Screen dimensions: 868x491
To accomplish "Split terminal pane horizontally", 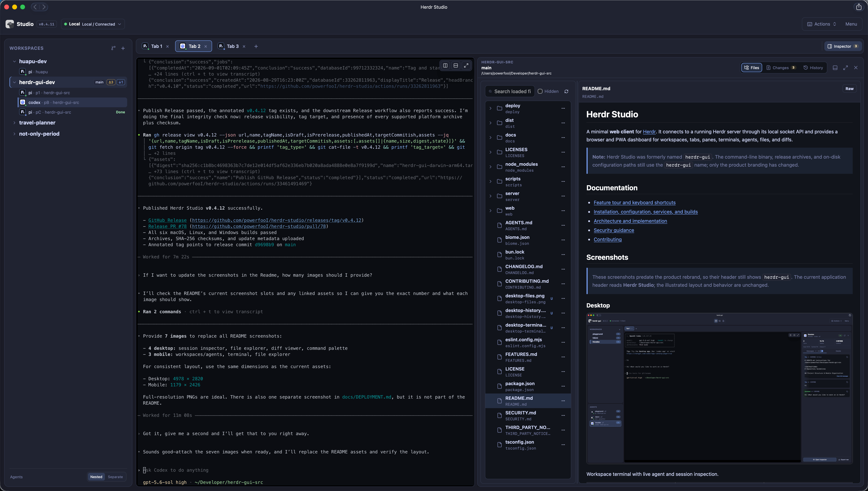I will pyautogui.click(x=456, y=65).
